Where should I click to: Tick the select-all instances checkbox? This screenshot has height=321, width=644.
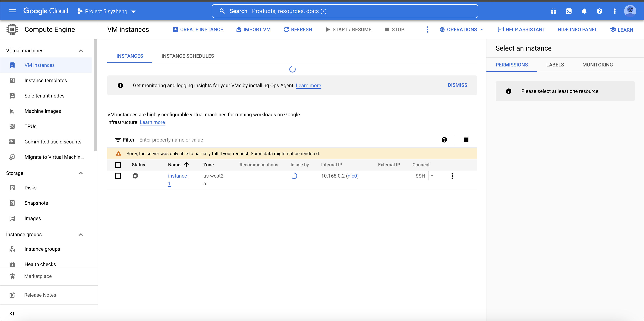pos(118,165)
